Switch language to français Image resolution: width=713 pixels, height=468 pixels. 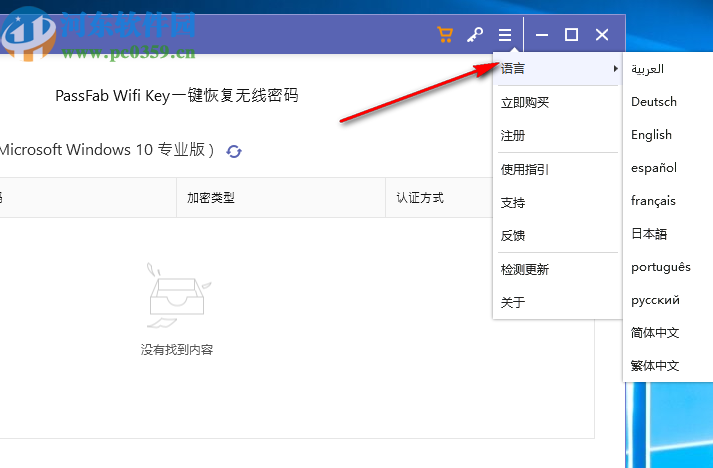point(653,201)
